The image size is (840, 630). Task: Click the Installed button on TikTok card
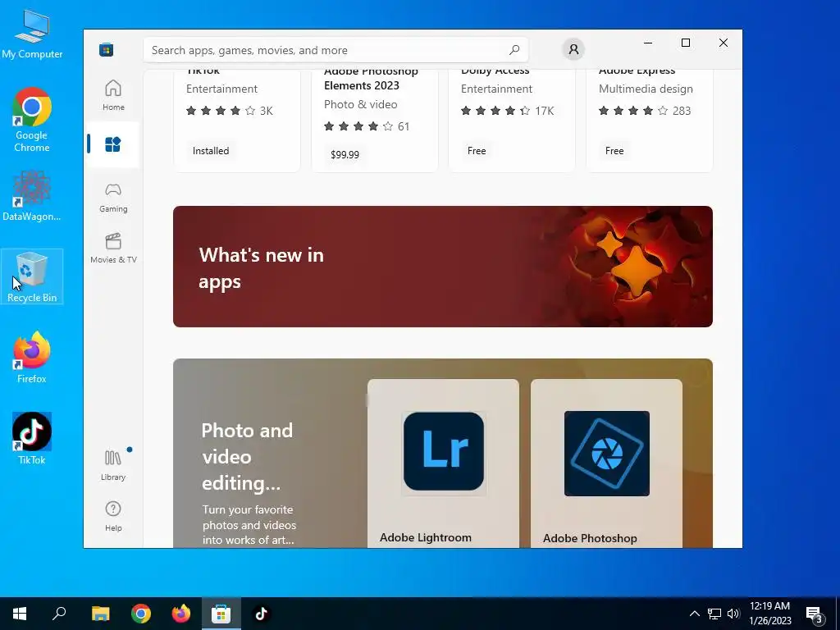pos(211,151)
